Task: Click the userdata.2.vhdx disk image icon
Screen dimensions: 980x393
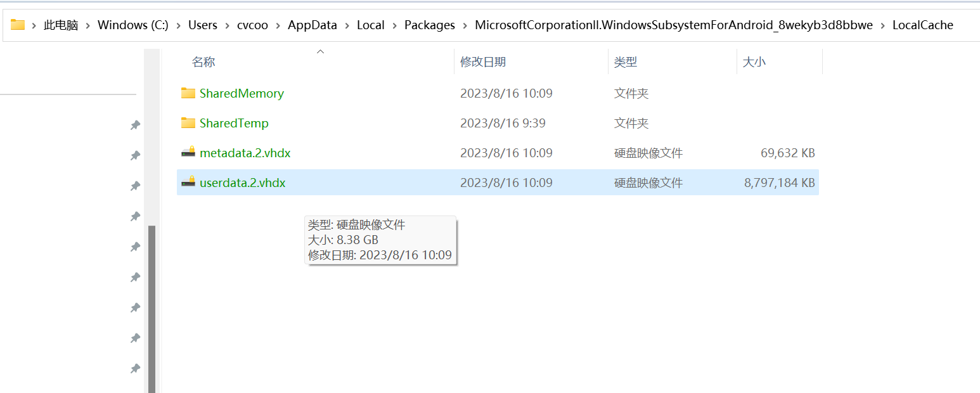Action: coord(188,182)
